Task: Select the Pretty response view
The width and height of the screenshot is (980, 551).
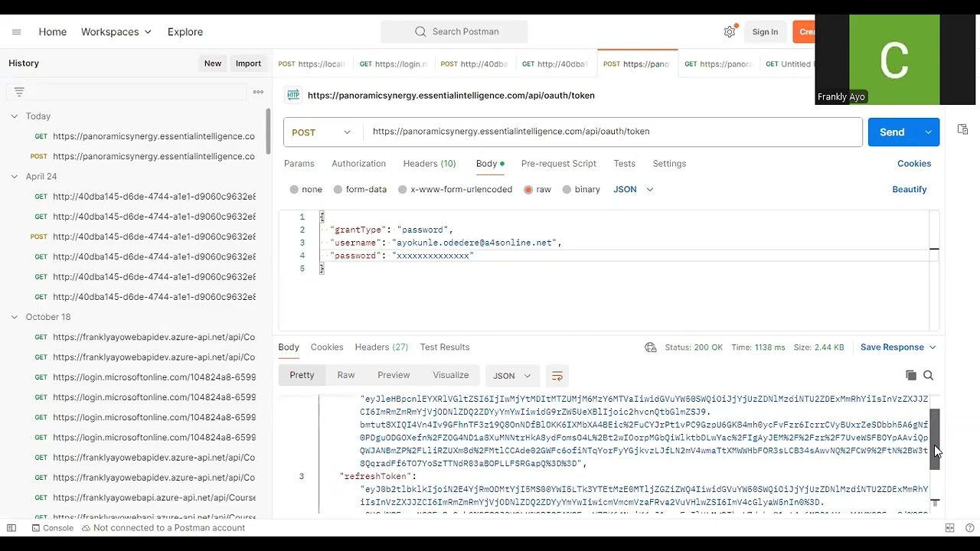Action: click(302, 375)
